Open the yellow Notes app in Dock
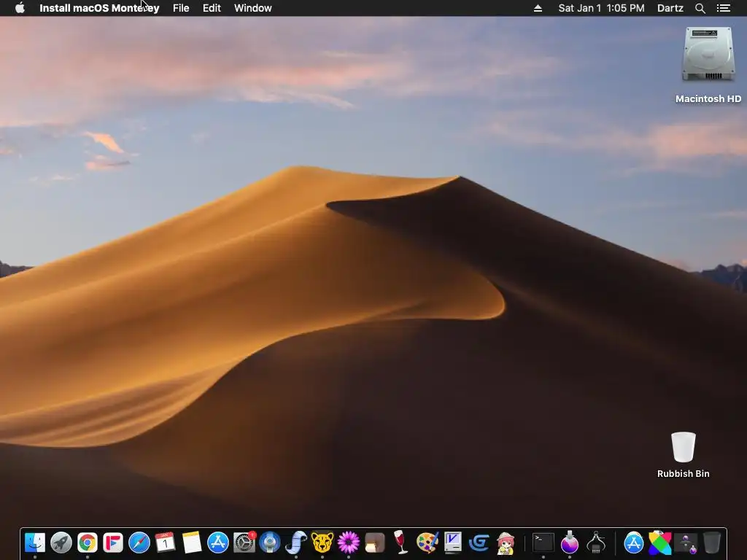The image size is (747, 560). [x=192, y=542]
